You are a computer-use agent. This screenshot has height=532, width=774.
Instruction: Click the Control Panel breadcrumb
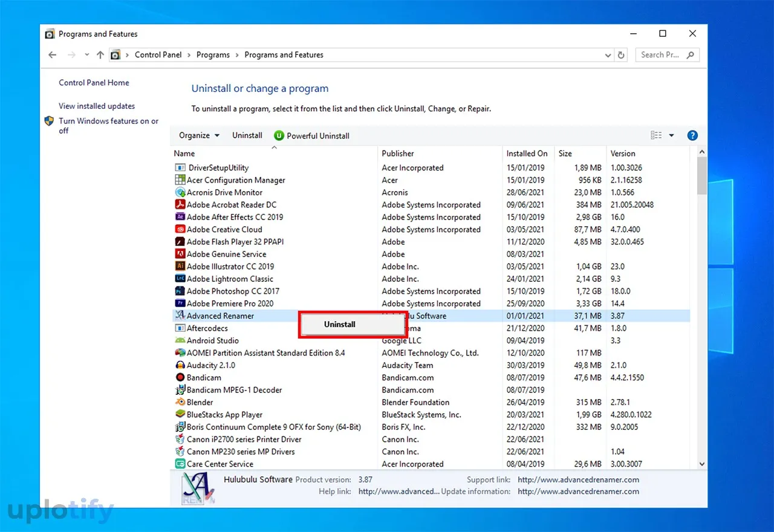(x=158, y=54)
